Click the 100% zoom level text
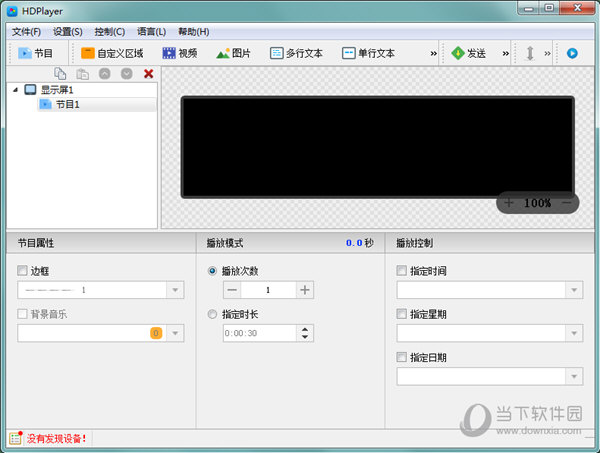600x453 pixels. (538, 203)
